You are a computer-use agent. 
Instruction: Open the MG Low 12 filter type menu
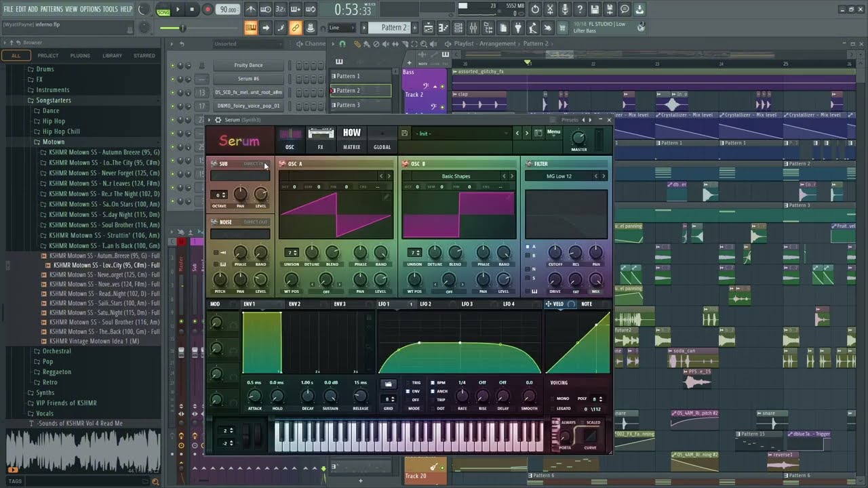pyautogui.click(x=559, y=176)
